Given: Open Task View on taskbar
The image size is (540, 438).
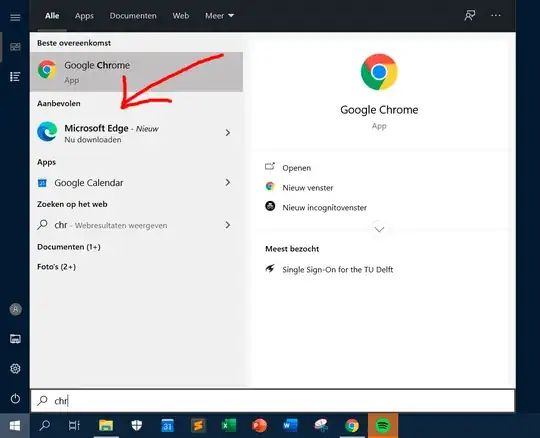Looking at the screenshot, I should click(x=74, y=426).
